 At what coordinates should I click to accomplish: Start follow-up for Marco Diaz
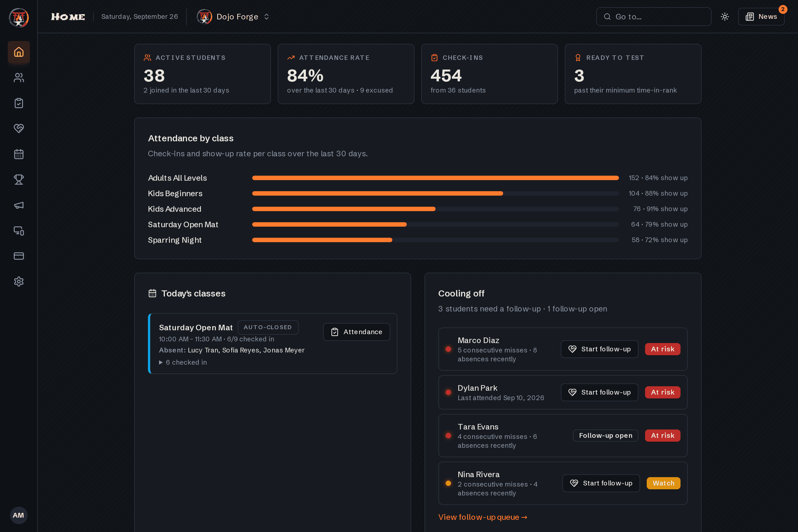point(599,349)
